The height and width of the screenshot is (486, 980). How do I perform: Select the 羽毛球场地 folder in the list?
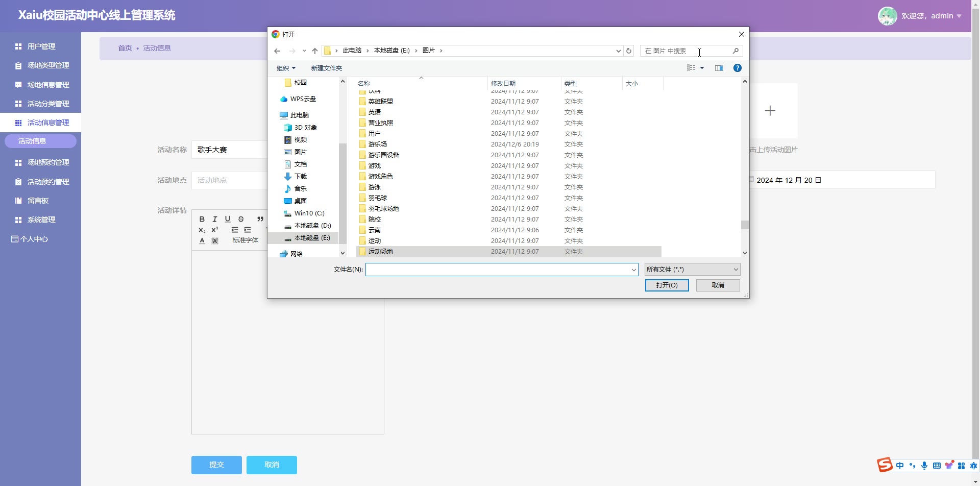pos(383,209)
